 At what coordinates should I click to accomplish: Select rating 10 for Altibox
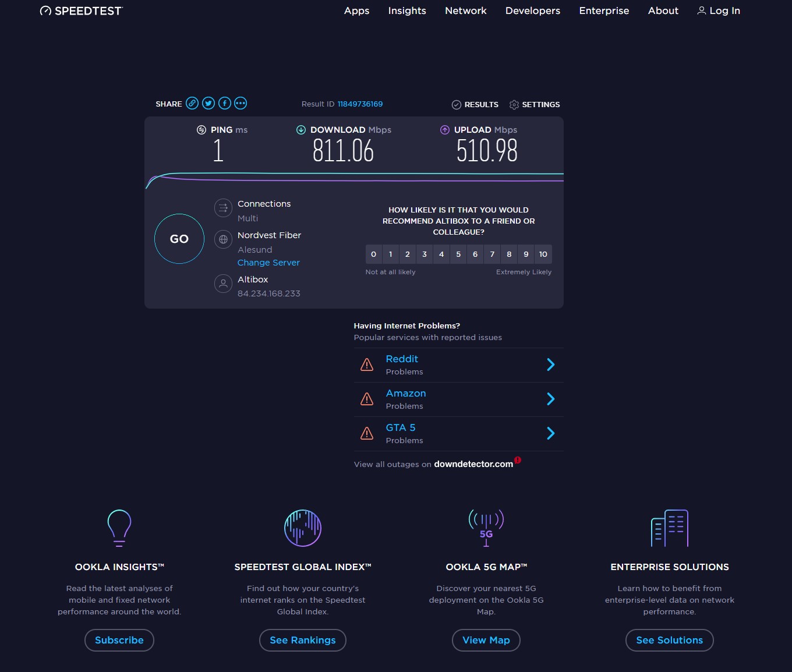pos(543,254)
